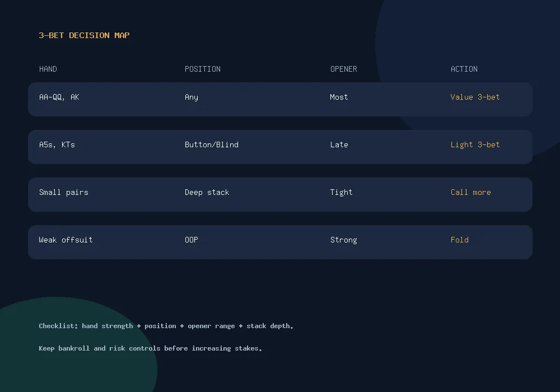The image size is (560, 392).
Task: Select the OOP position cell
Action: 192,240
